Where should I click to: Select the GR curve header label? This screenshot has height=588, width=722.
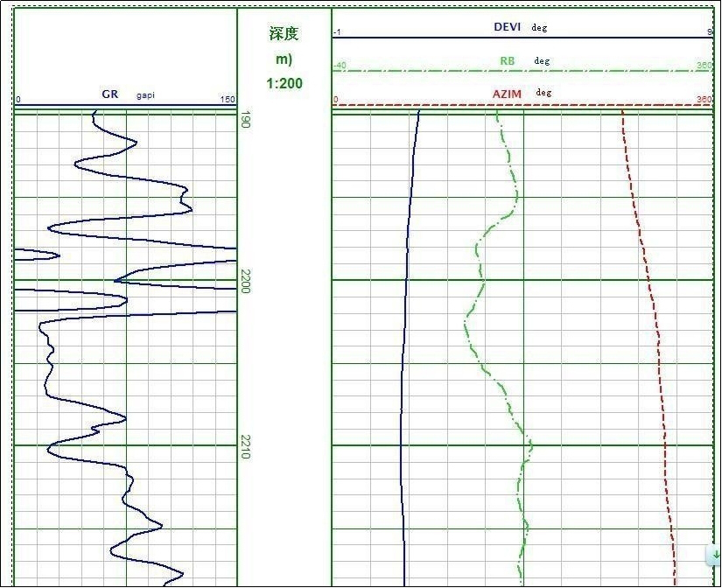coord(110,94)
